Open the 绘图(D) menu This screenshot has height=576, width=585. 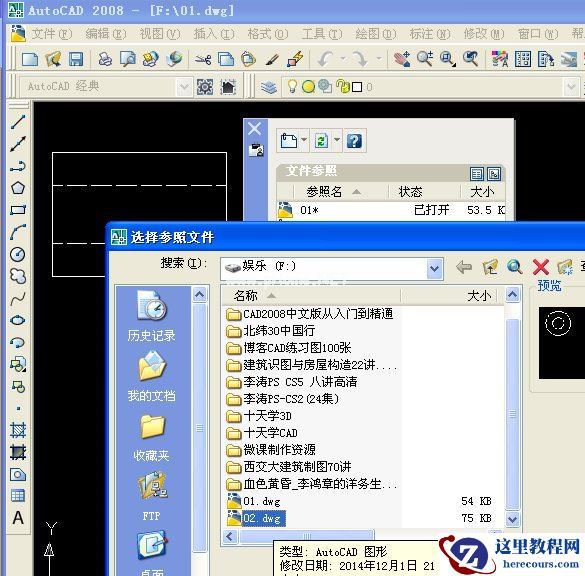375,34
